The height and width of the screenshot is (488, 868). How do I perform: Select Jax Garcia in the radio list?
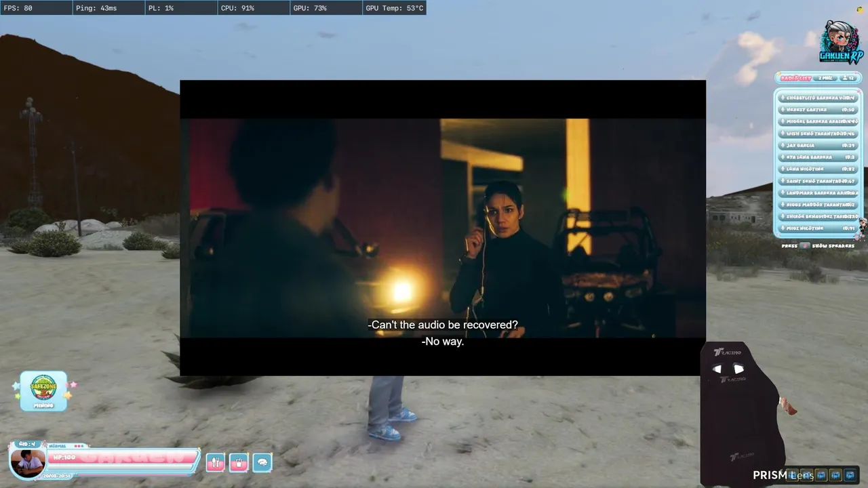click(x=819, y=145)
